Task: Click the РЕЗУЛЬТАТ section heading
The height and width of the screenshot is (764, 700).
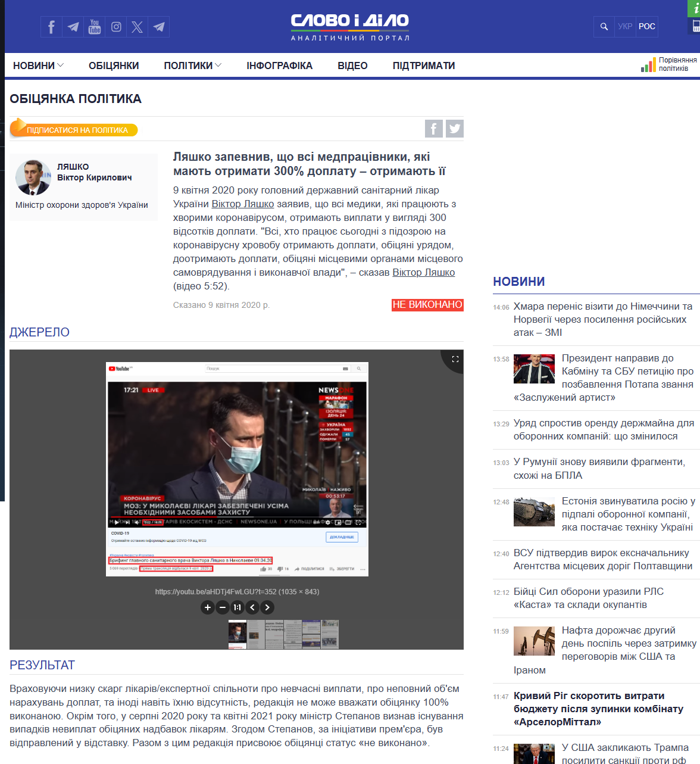Action: [42, 665]
